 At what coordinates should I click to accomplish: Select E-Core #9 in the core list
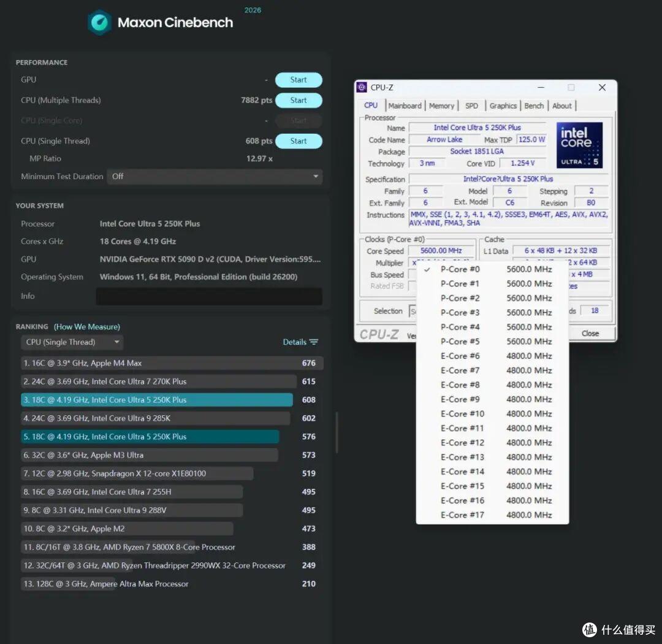coord(492,399)
